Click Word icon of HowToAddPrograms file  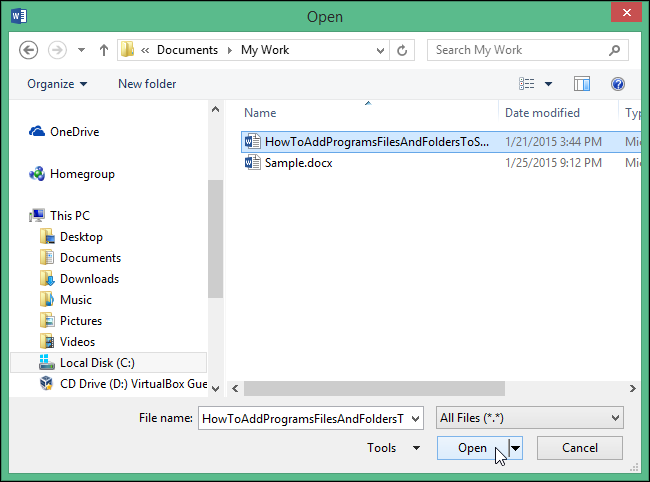(x=252, y=141)
